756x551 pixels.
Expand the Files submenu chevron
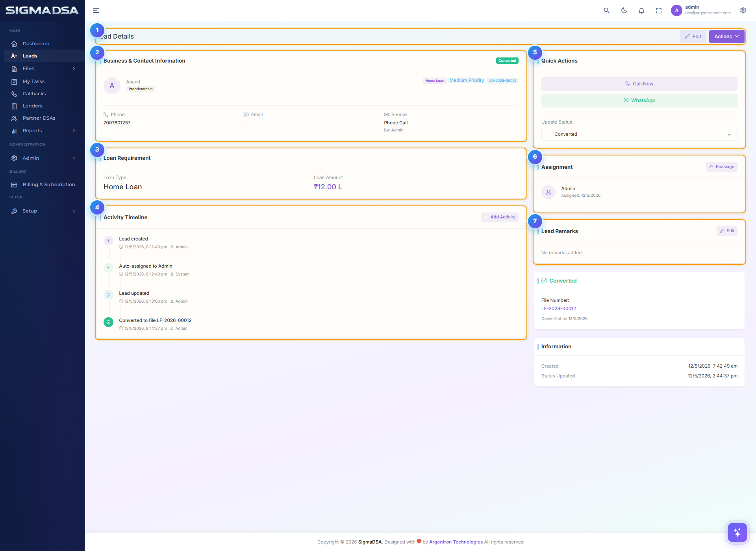click(74, 68)
